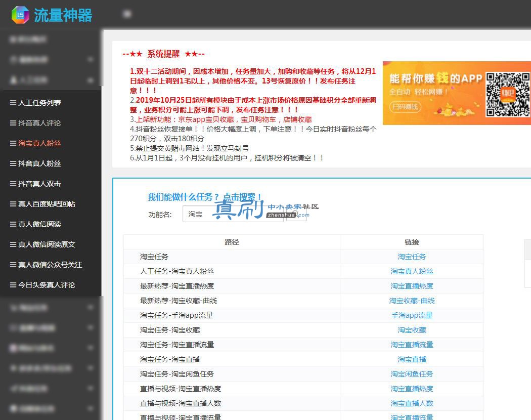Click the magnifier search button
The image size is (531, 420).
[296, 214]
